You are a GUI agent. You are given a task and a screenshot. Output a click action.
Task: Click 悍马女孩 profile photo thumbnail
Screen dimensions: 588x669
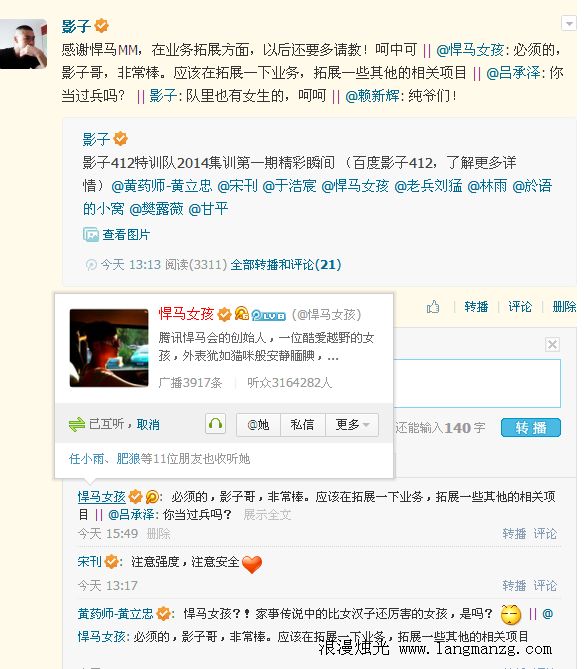tap(109, 348)
